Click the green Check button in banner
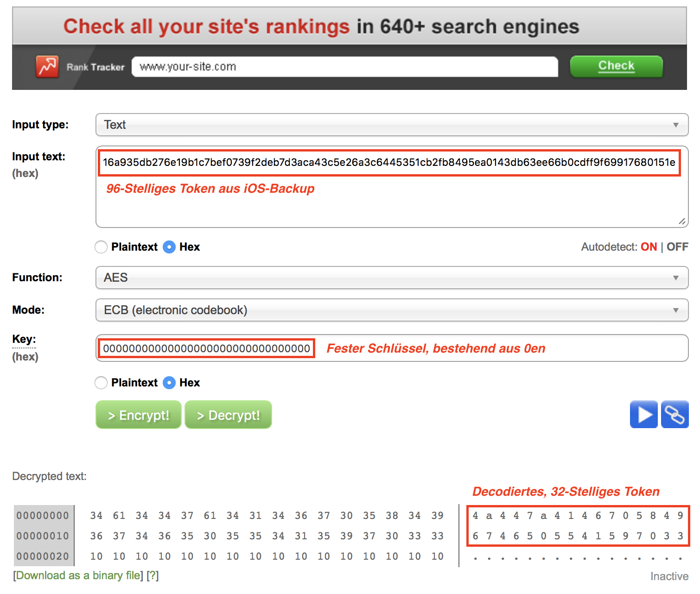 (x=616, y=66)
